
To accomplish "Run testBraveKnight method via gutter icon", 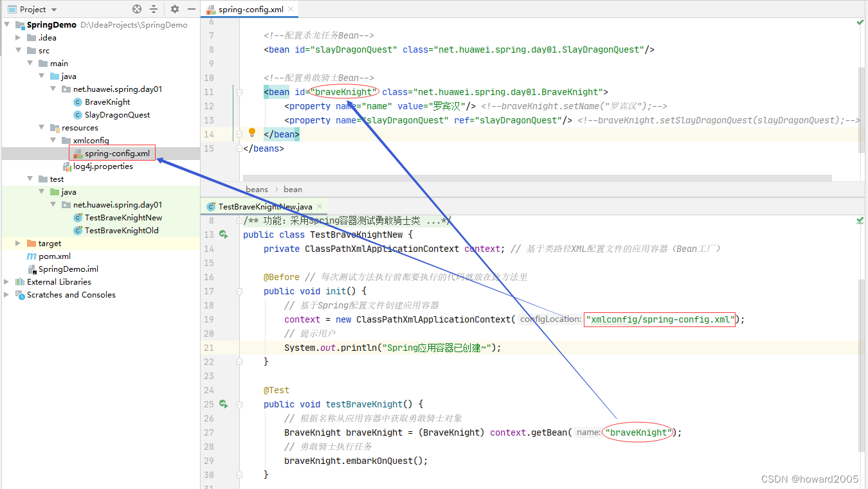I will [223, 404].
